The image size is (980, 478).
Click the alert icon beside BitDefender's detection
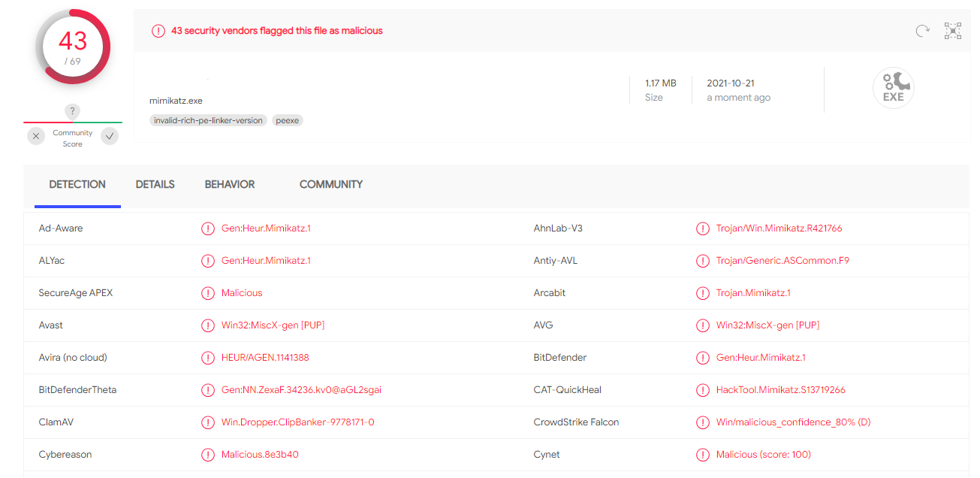(703, 357)
